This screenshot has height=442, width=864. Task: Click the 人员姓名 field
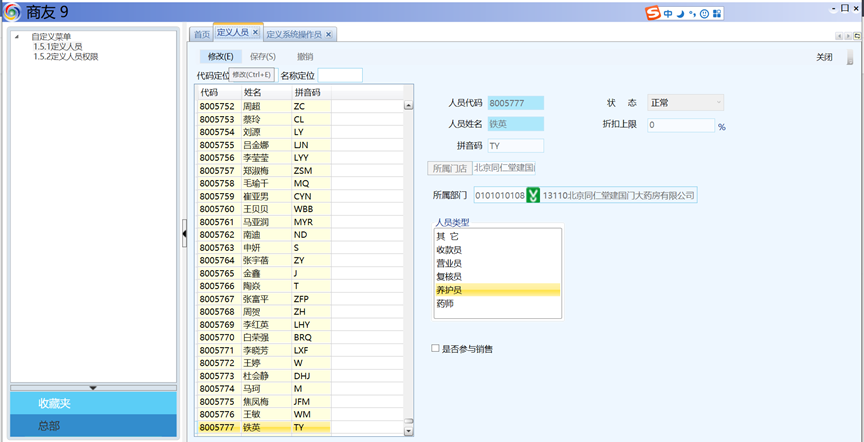(x=516, y=124)
